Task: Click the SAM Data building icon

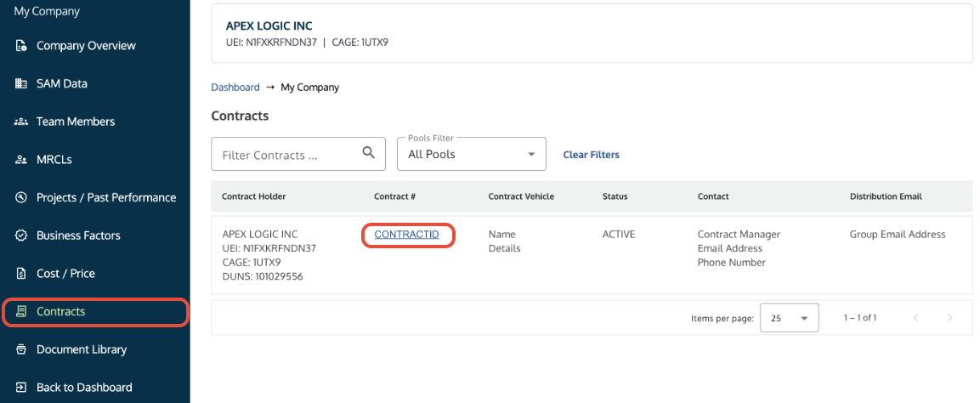Action: pyautogui.click(x=21, y=83)
